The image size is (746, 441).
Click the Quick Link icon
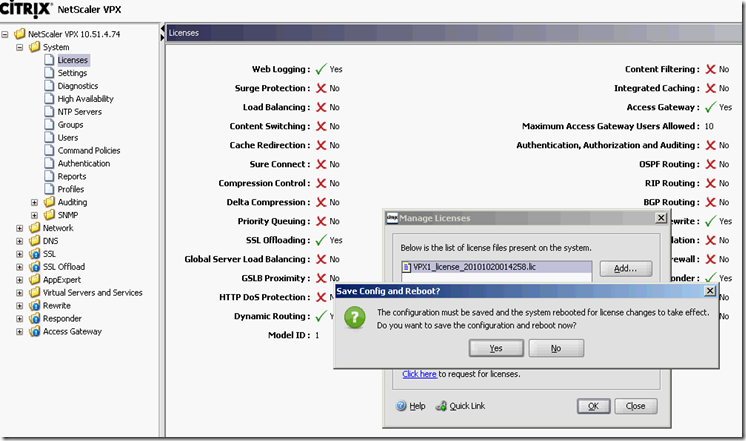click(x=441, y=406)
